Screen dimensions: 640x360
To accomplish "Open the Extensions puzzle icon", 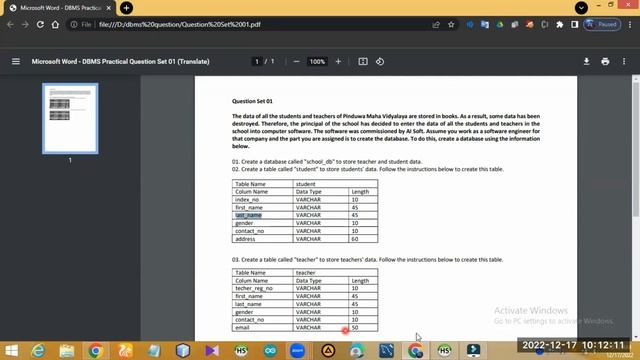I will 560,24.
